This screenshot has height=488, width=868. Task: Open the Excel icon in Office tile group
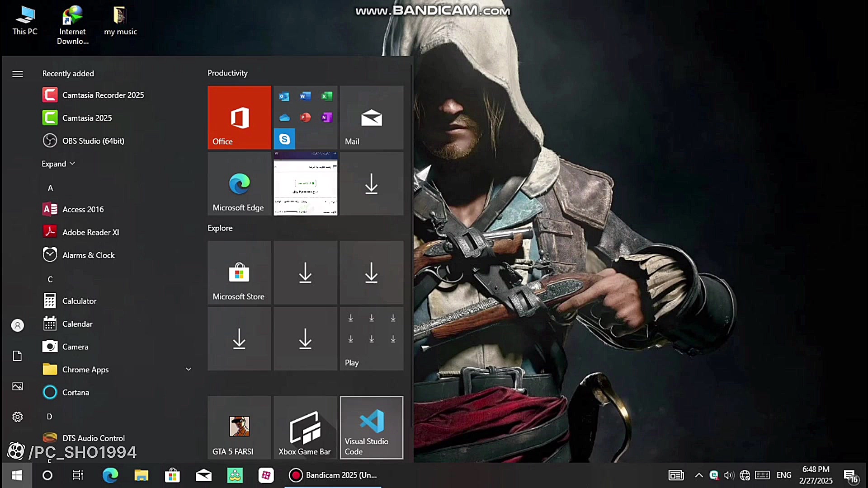tap(326, 96)
